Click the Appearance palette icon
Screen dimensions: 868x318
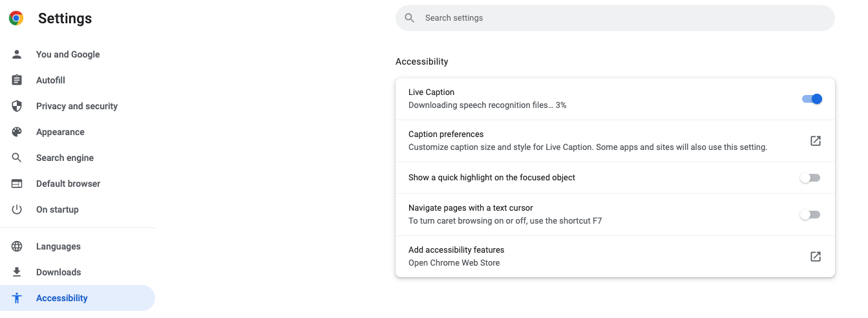[x=17, y=132]
